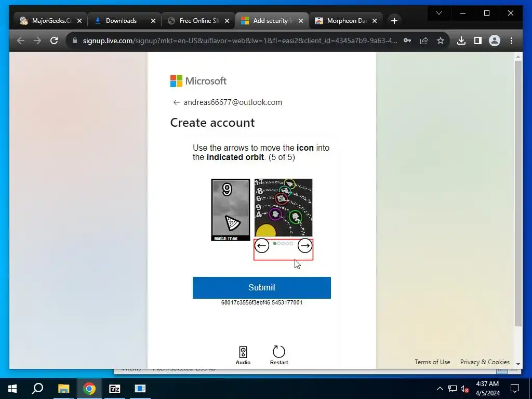View site security lock information
532x399 pixels.
pyautogui.click(x=75, y=41)
